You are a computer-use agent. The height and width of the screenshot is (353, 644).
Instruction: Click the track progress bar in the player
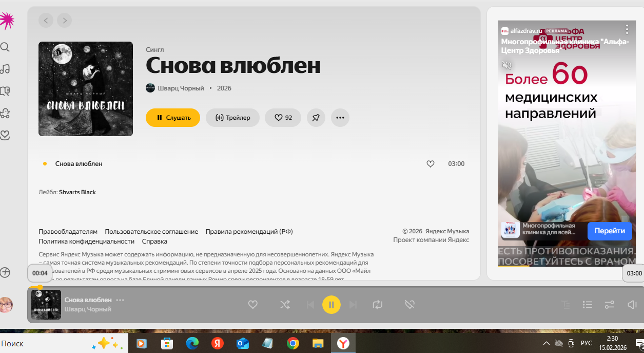click(336, 287)
